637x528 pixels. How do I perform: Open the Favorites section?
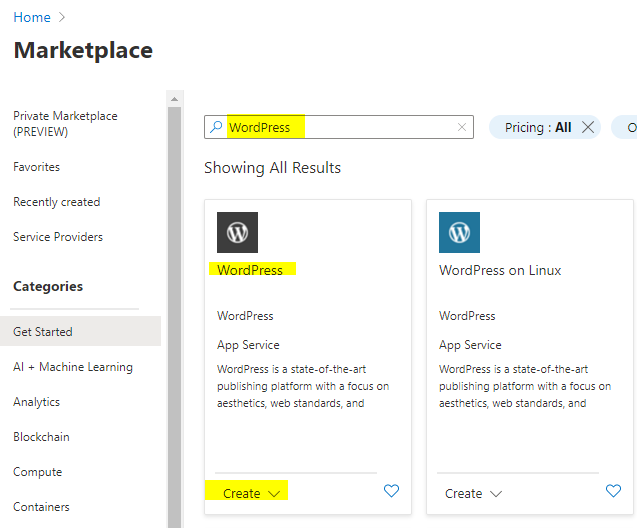point(36,167)
